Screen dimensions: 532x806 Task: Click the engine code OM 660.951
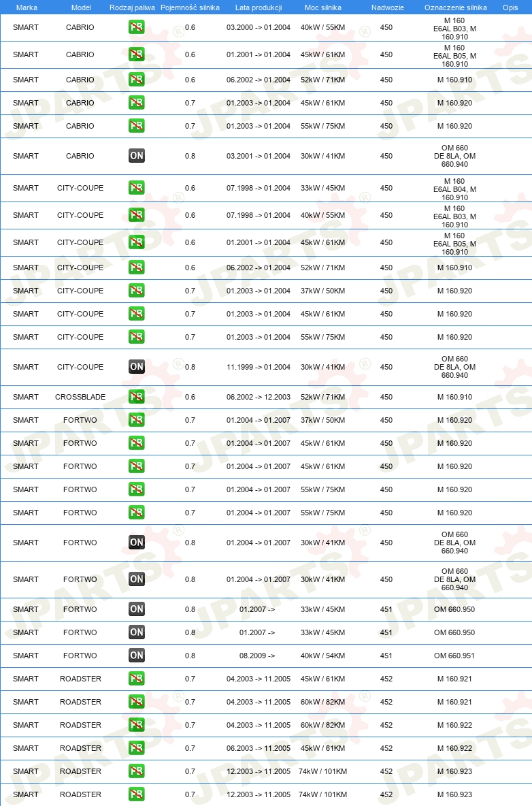[454, 656]
